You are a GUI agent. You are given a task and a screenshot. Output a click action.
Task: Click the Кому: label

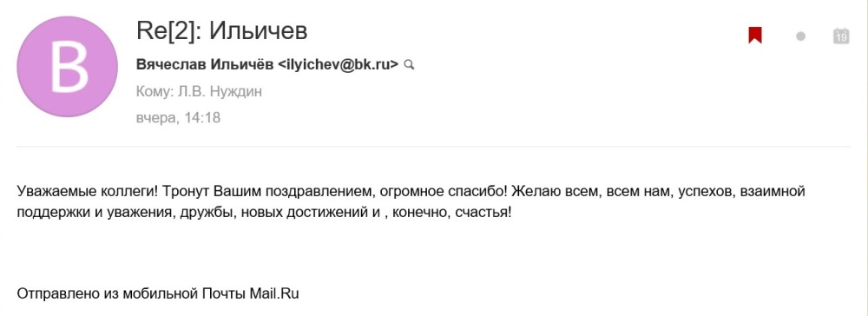(x=155, y=91)
